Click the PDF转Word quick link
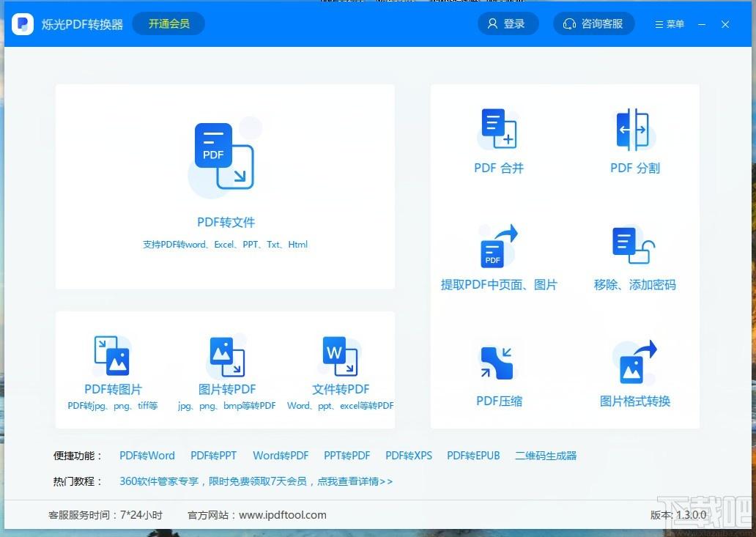This screenshot has height=537, width=756. [x=147, y=456]
